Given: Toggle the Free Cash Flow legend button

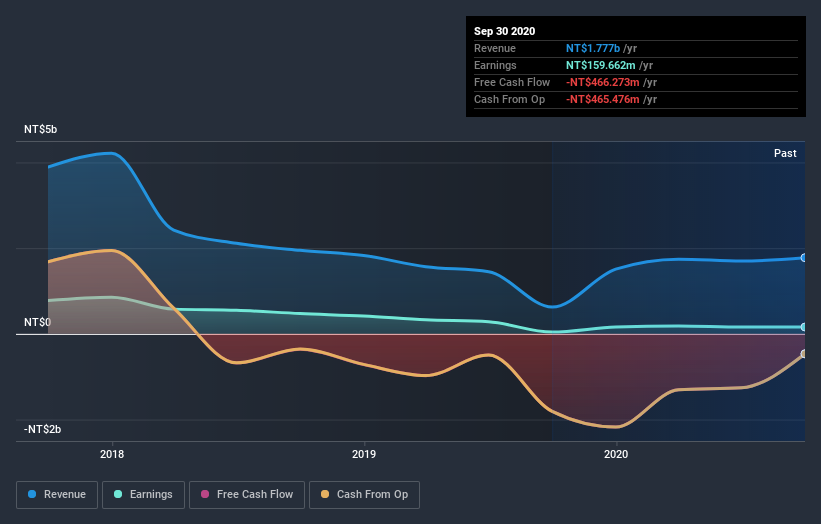Looking at the screenshot, I should pyautogui.click(x=247, y=495).
